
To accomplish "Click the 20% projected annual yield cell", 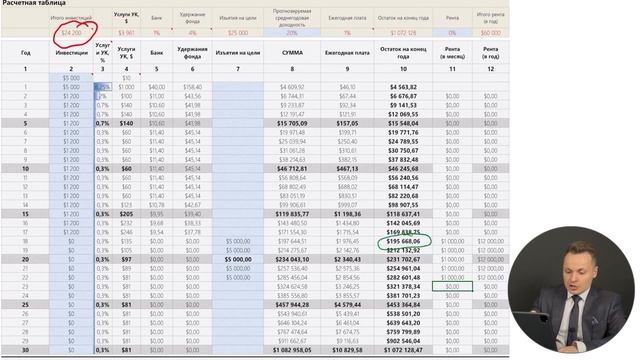I will (x=292, y=33).
